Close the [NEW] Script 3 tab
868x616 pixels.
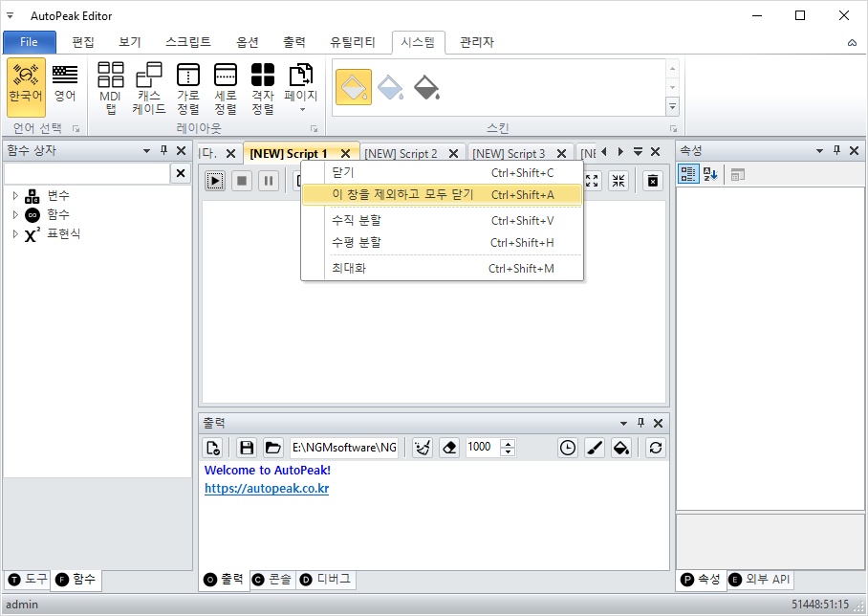click(561, 153)
